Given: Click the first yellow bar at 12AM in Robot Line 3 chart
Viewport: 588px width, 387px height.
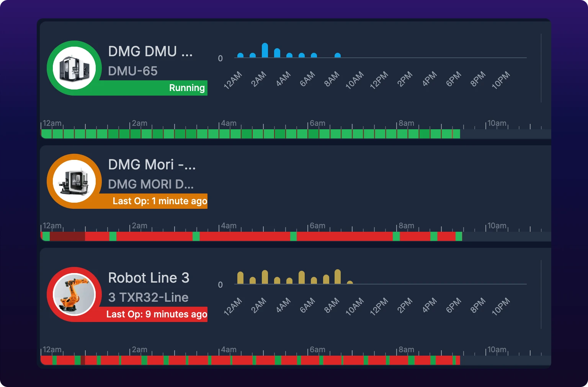Looking at the screenshot, I should pos(240,278).
